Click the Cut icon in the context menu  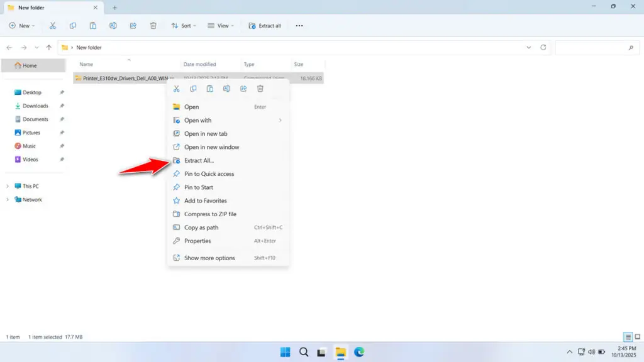tap(177, 88)
